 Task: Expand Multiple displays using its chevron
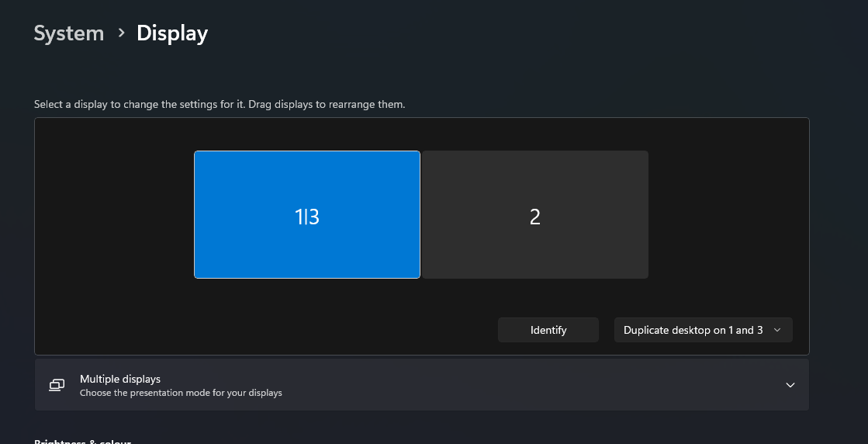(x=790, y=385)
